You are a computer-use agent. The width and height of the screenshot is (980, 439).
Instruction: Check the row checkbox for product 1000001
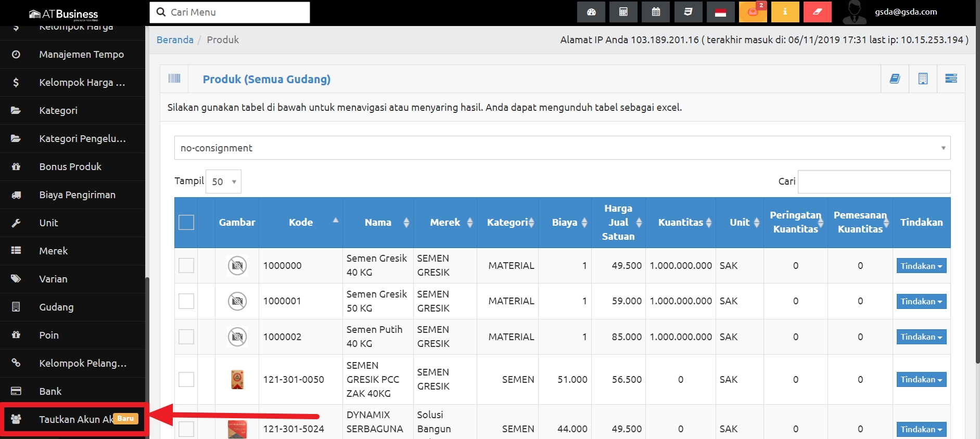coord(186,301)
